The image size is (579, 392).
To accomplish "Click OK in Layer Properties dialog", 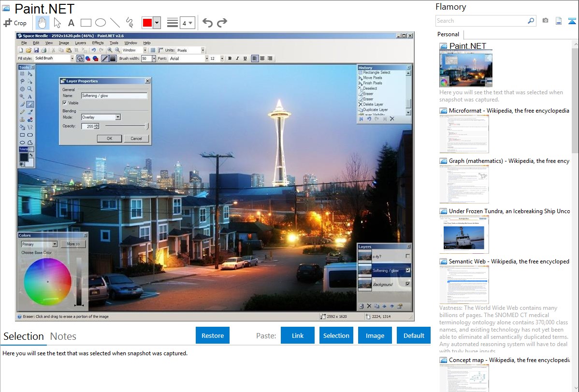I will click(x=109, y=139).
